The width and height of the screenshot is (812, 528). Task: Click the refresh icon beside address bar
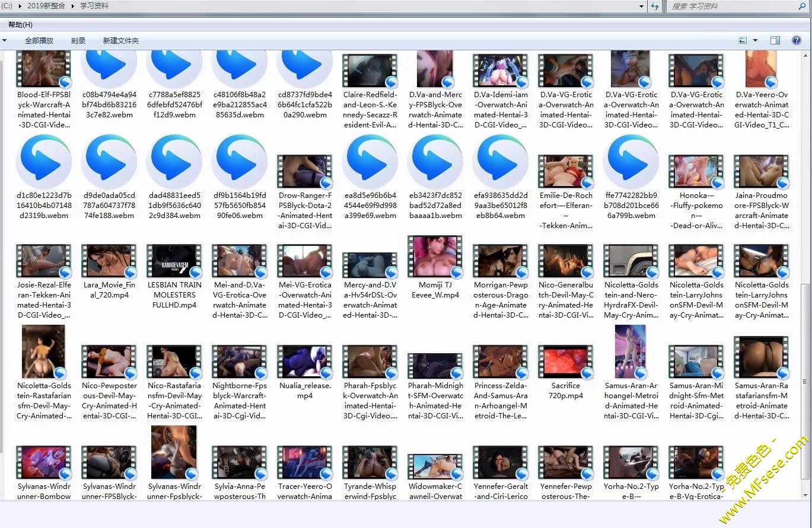pos(655,6)
